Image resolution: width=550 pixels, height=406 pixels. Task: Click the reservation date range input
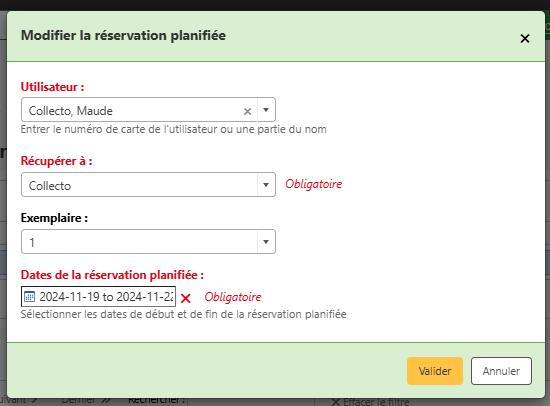pyautogui.click(x=99, y=297)
